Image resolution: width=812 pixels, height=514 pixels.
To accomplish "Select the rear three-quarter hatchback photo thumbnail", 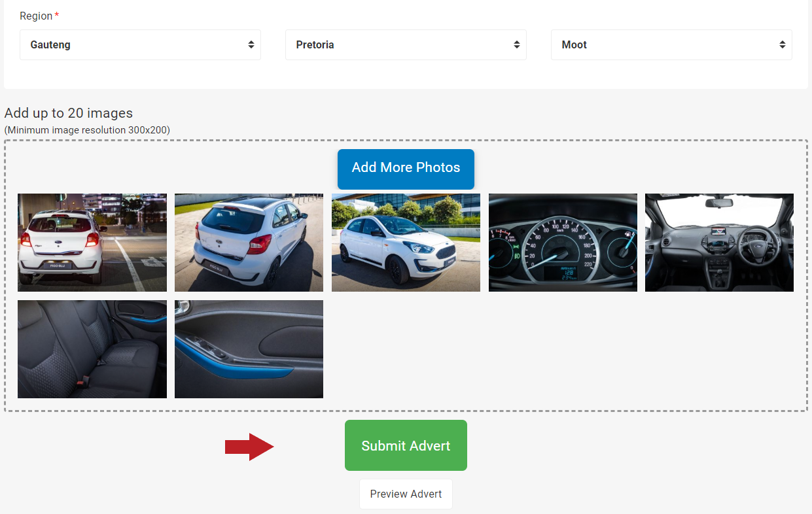I will (x=249, y=242).
